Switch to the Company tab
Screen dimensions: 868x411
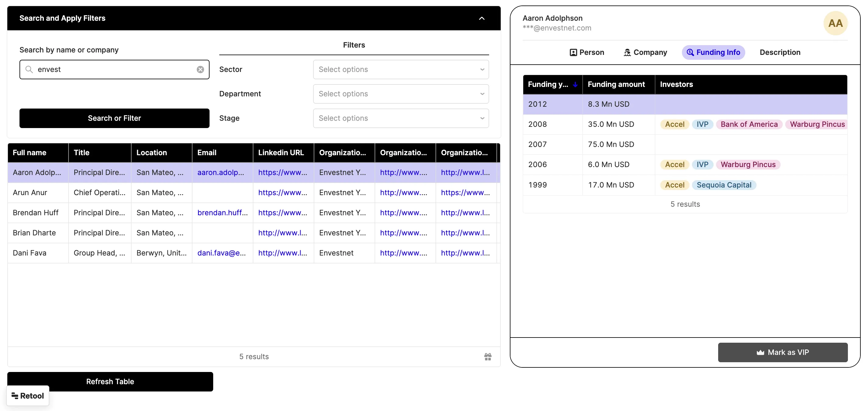[x=645, y=52]
